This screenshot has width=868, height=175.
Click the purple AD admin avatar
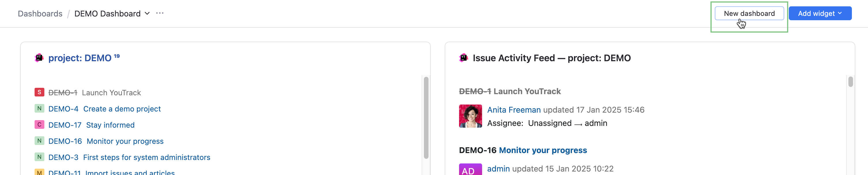pos(470,170)
